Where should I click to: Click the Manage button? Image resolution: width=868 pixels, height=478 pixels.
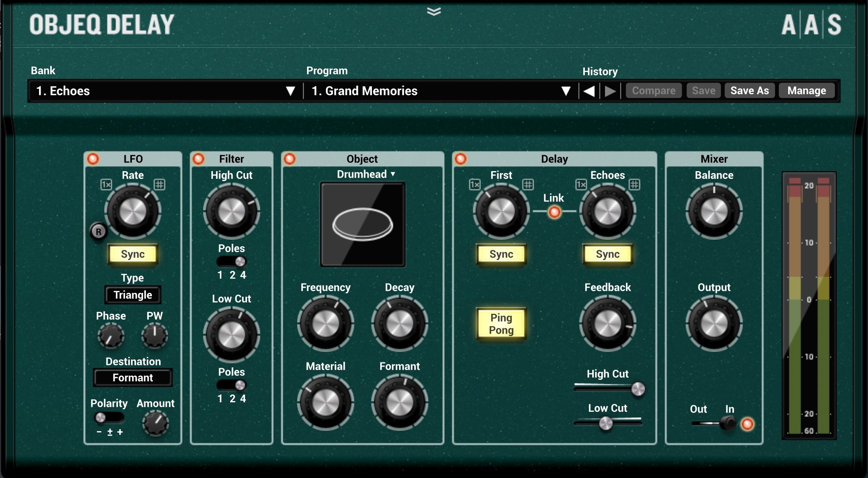806,90
